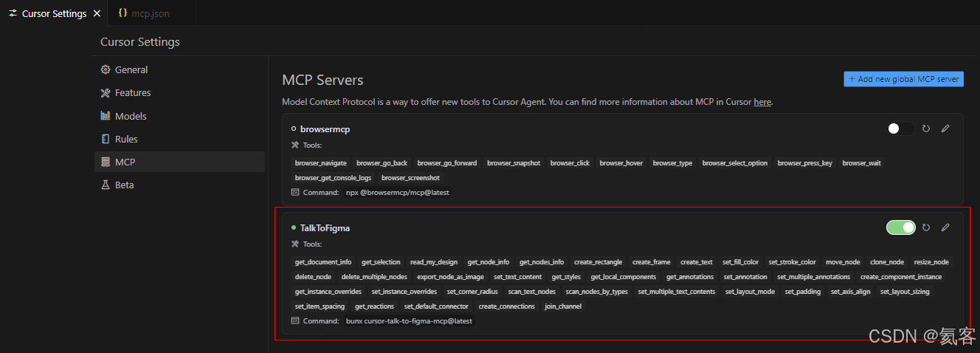Click Models bar chart icon
The width and height of the screenshot is (980, 353).
tap(106, 116)
